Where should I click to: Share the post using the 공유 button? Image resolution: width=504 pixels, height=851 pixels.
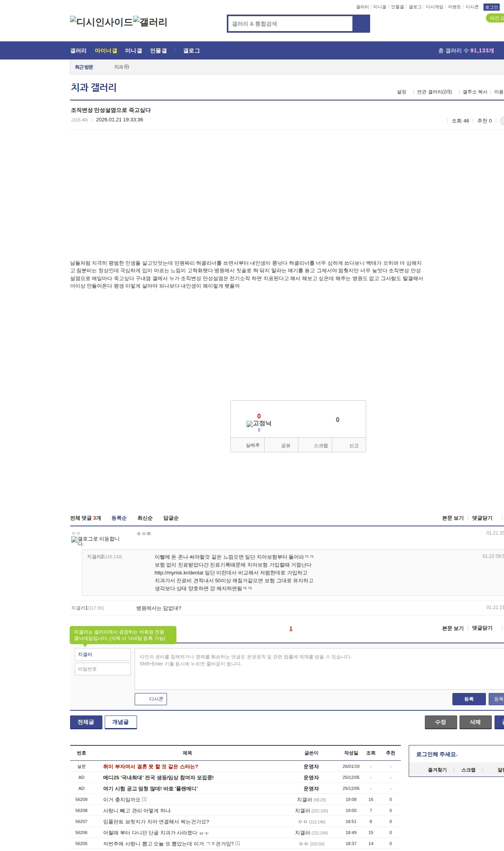[x=285, y=446]
